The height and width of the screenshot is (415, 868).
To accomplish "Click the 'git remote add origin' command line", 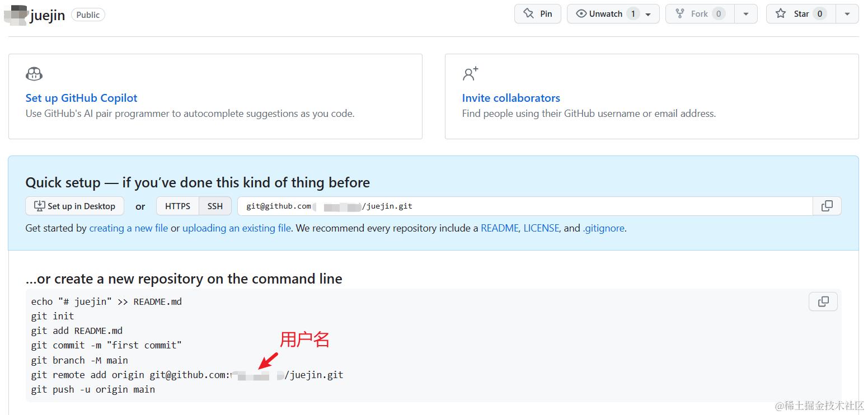I will coord(187,375).
